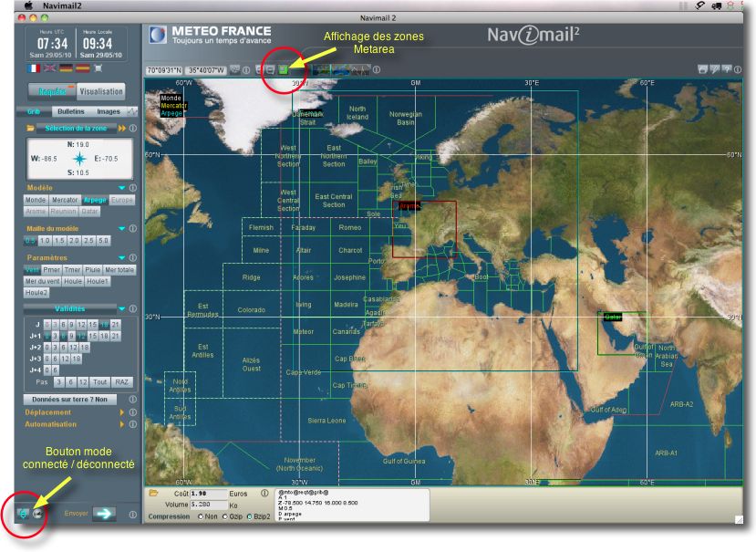Toggle Vent parameter
Viewport: 756px width, 552px height.
click(32, 270)
